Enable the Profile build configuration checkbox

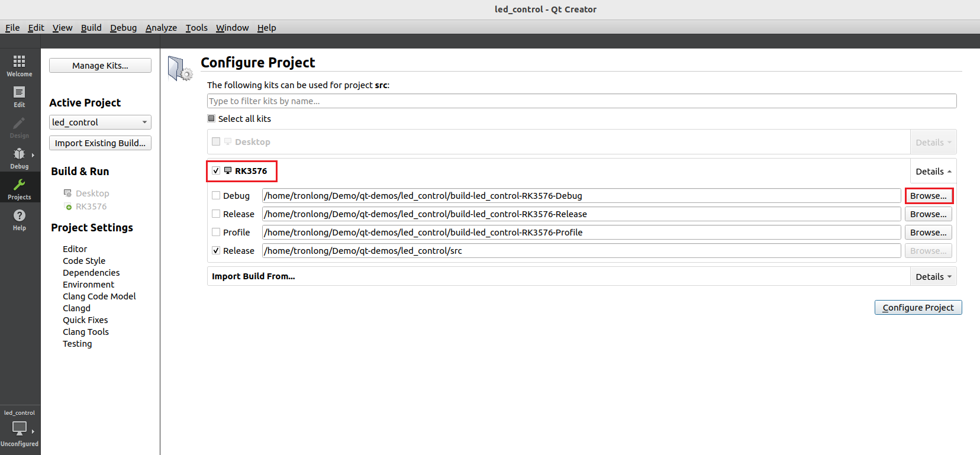point(216,233)
